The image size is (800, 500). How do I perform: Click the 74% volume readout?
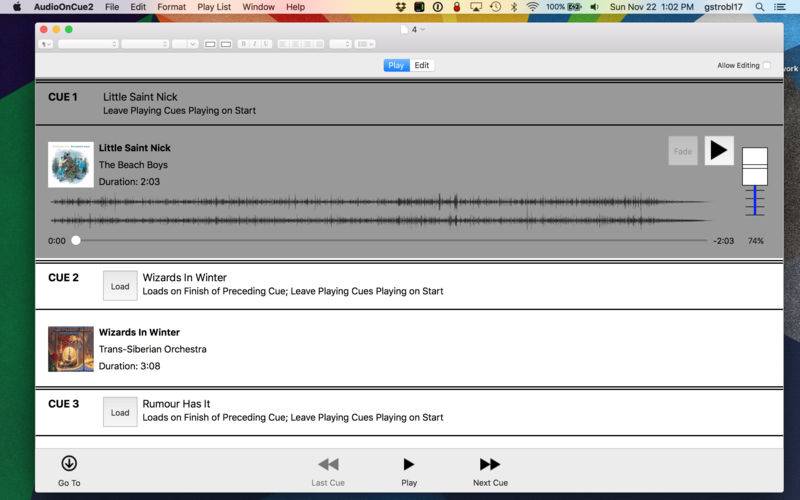point(756,241)
